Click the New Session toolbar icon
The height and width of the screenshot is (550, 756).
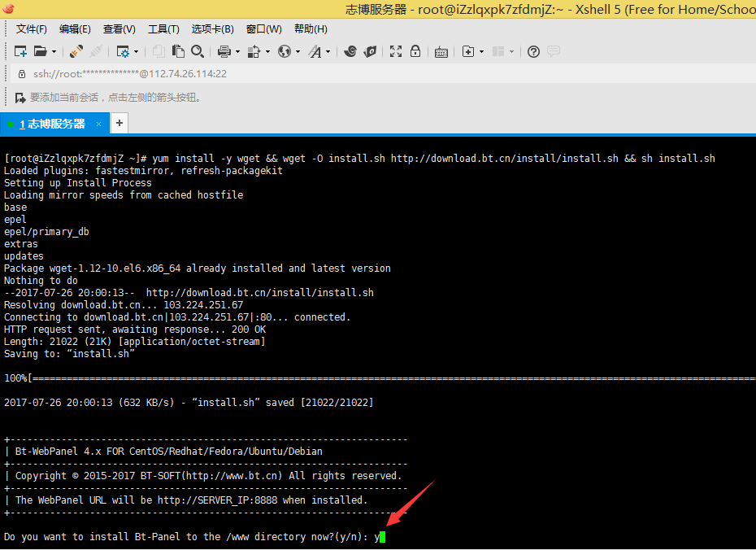tap(21, 51)
